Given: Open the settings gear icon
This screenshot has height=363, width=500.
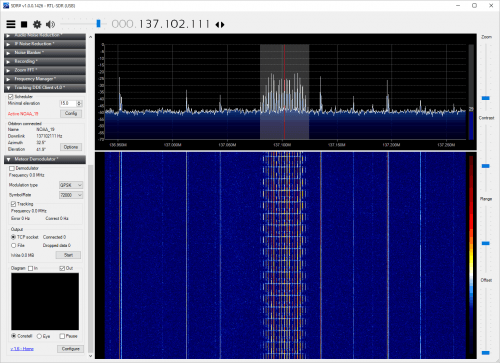Looking at the screenshot, I should (37, 24).
